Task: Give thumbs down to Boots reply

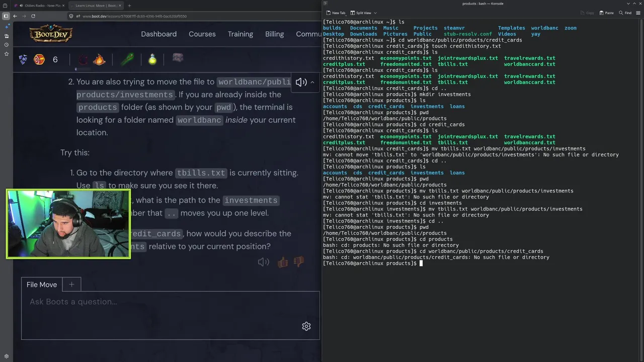Action: coord(299,262)
